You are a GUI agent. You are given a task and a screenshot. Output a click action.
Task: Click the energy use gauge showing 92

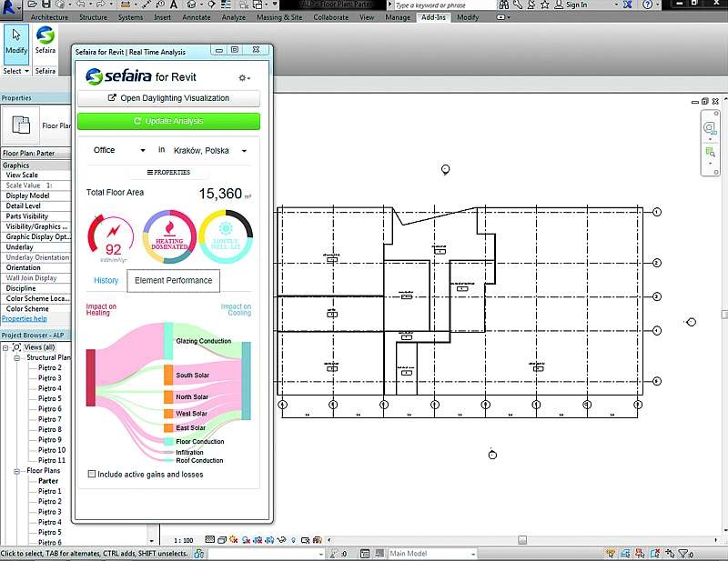[x=112, y=237]
